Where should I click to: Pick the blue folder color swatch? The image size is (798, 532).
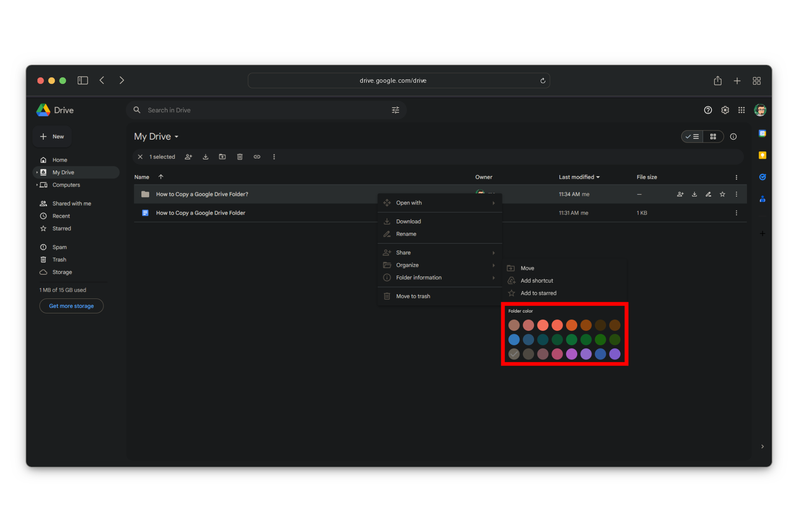tap(514, 340)
